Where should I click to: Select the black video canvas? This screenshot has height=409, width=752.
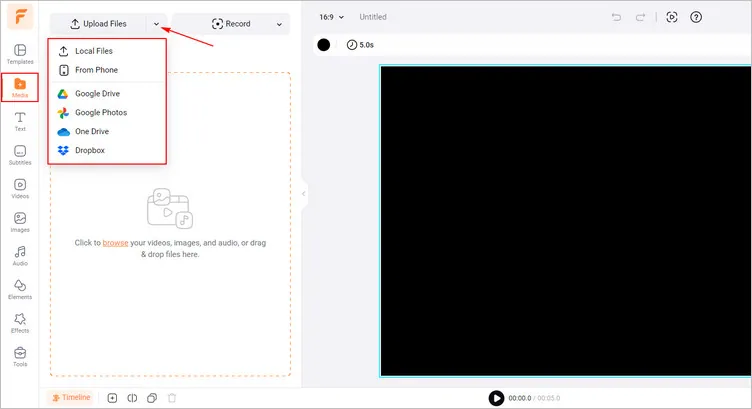[565, 221]
